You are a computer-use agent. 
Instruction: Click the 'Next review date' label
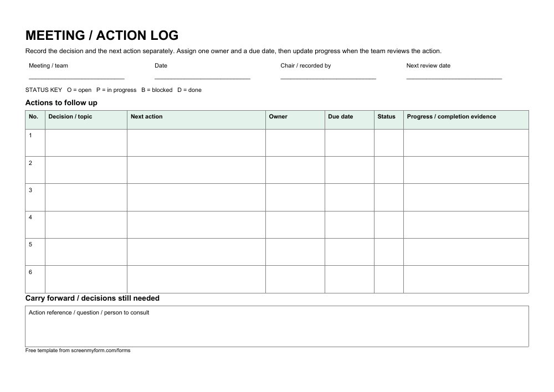point(428,66)
